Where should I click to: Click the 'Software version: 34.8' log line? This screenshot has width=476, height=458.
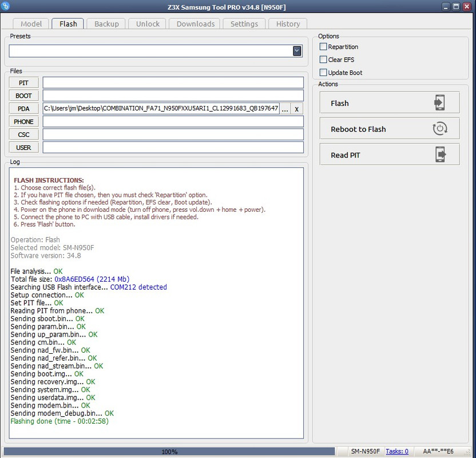tap(46, 255)
